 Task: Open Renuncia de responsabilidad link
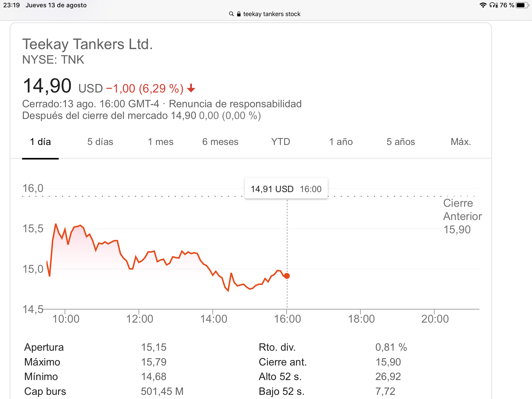(235, 104)
